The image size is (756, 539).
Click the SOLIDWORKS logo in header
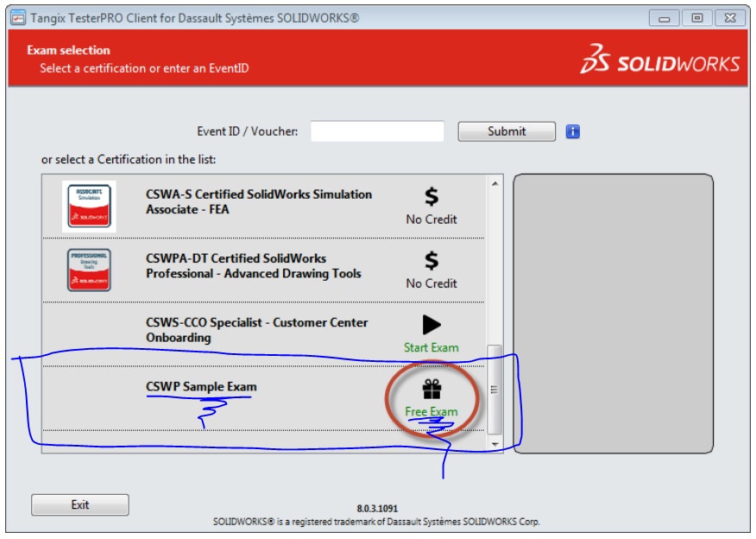pyautogui.click(x=659, y=59)
